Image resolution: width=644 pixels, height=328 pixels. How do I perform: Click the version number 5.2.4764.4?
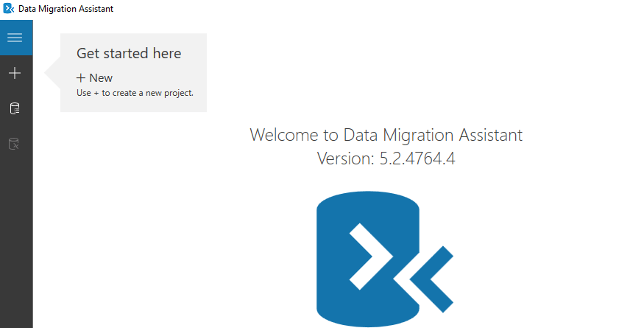[x=417, y=158]
